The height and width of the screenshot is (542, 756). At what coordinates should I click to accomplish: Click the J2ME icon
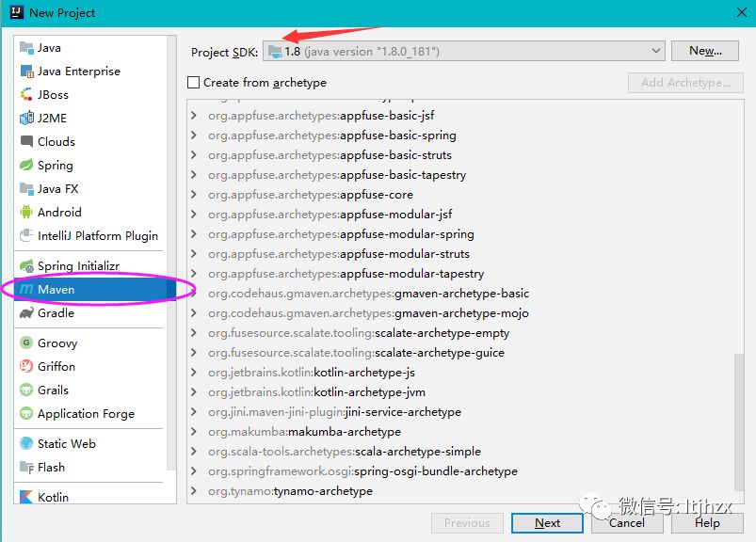[x=26, y=118]
